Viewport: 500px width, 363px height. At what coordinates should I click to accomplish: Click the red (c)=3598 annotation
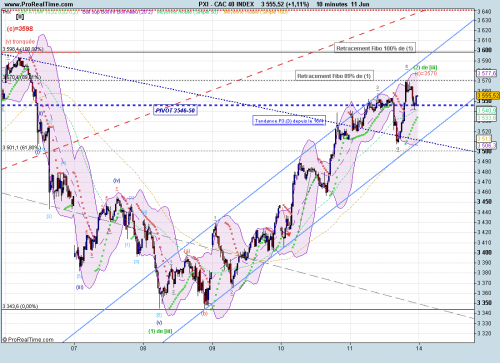click(x=20, y=29)
